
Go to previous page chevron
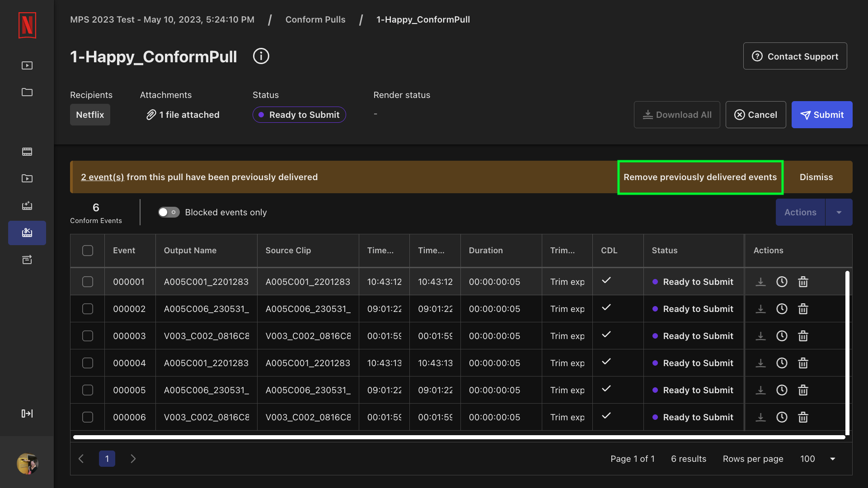81,459
